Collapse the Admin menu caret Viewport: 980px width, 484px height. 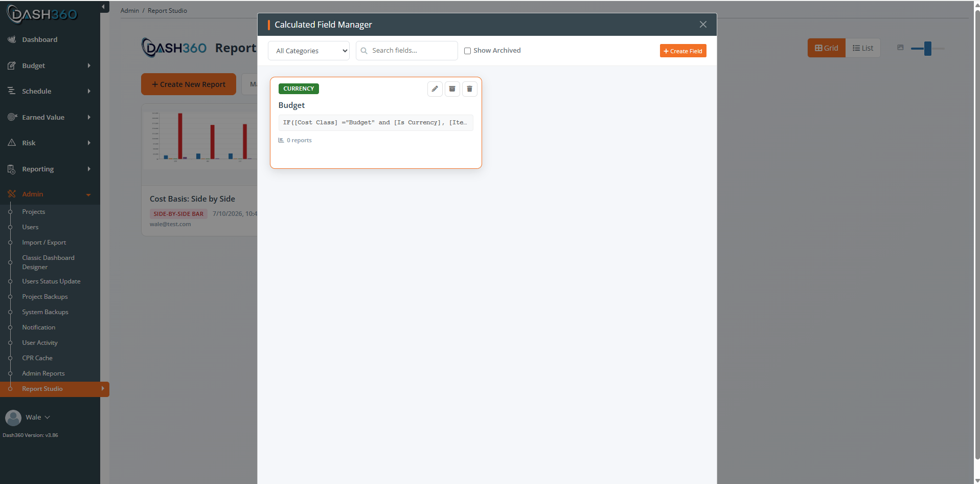tap(88, 194)
